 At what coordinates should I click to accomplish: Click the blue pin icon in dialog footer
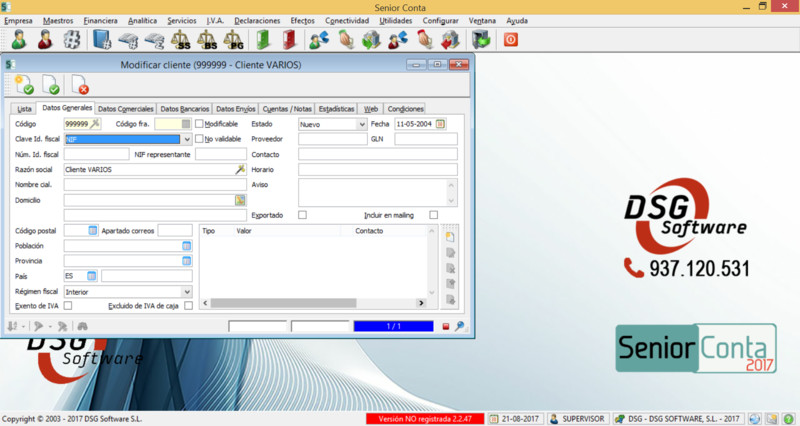(459, 326)
